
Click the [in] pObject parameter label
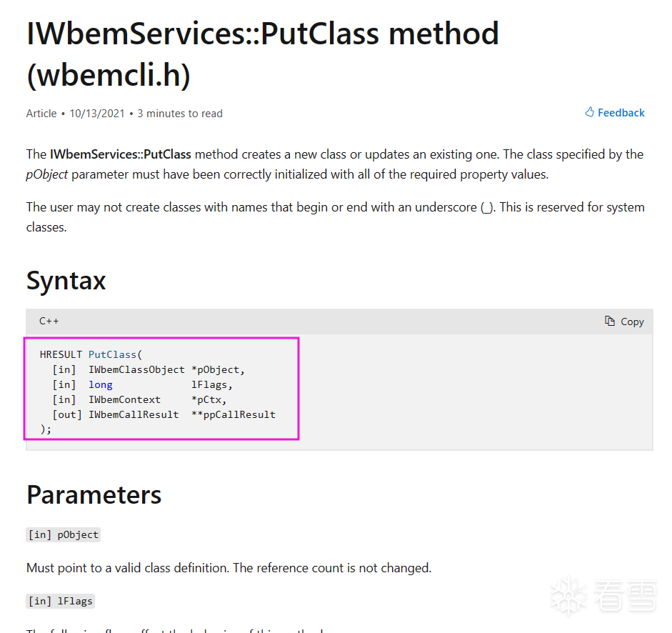coord(63,534)
